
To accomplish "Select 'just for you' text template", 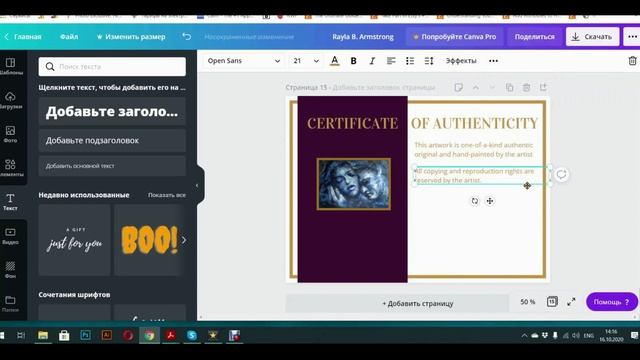I will tap(74, 240).
